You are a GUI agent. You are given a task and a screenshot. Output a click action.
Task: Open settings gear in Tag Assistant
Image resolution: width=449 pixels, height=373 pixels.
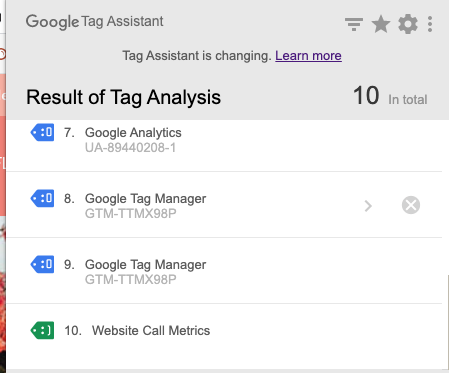(x=408, y=24)
